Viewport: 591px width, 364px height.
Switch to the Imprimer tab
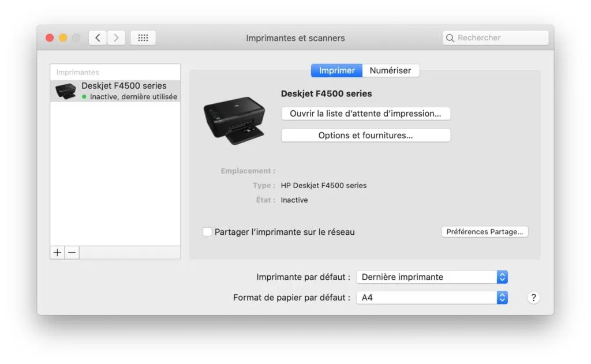(x=336, y=70)
